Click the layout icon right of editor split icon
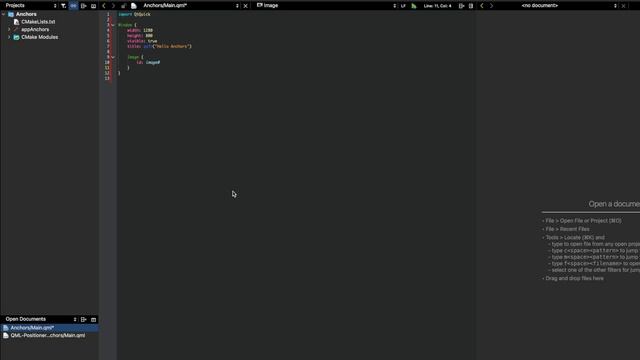The height and width of the screenshot is (360, 640). [471, 6]
